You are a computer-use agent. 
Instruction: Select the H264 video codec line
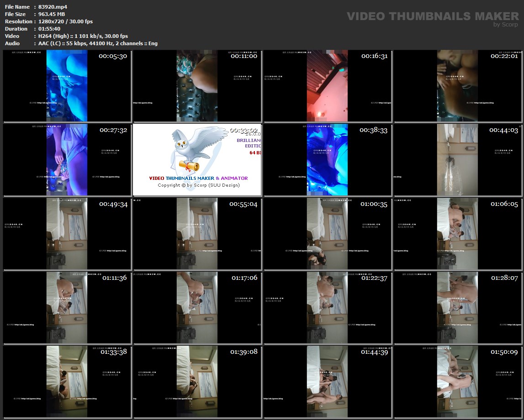[x=83, y=36]
